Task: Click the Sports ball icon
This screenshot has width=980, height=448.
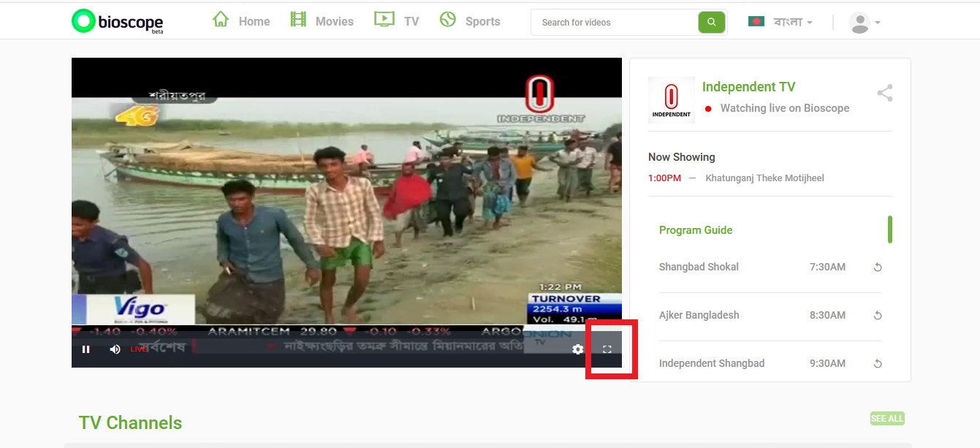Action: [x=448, y=19]
